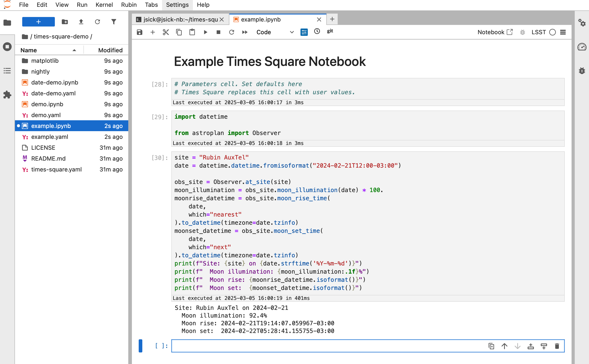Refresh the file browser listing

point(97,22)
